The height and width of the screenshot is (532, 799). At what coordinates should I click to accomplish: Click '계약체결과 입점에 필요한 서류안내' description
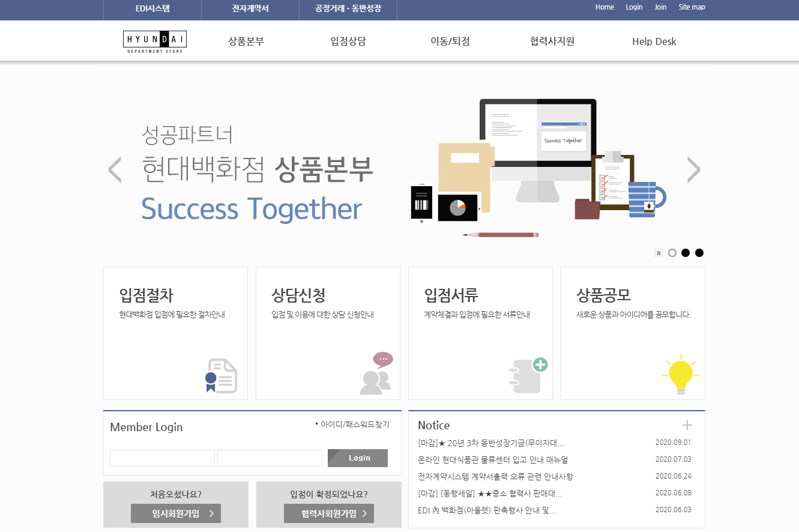pos(477,315)
